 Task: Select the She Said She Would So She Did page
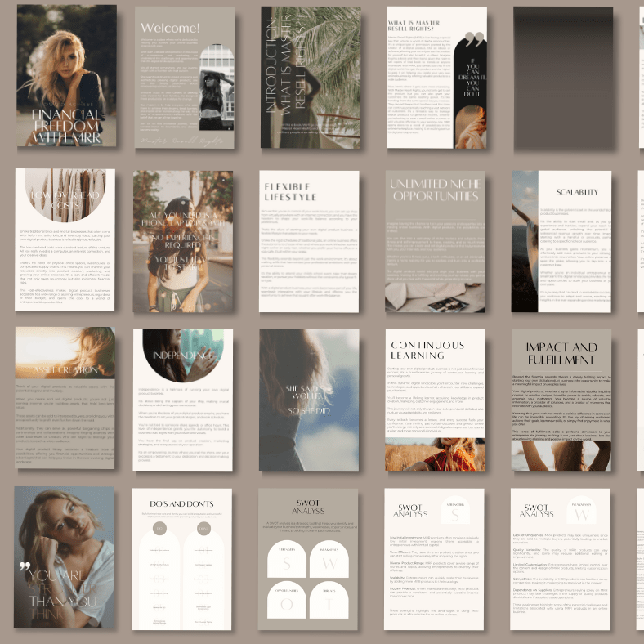(x=309, y=400)
